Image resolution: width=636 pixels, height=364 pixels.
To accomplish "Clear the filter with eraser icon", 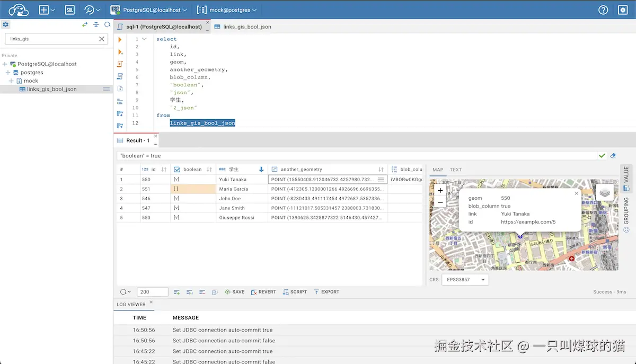I will point(613,156).
